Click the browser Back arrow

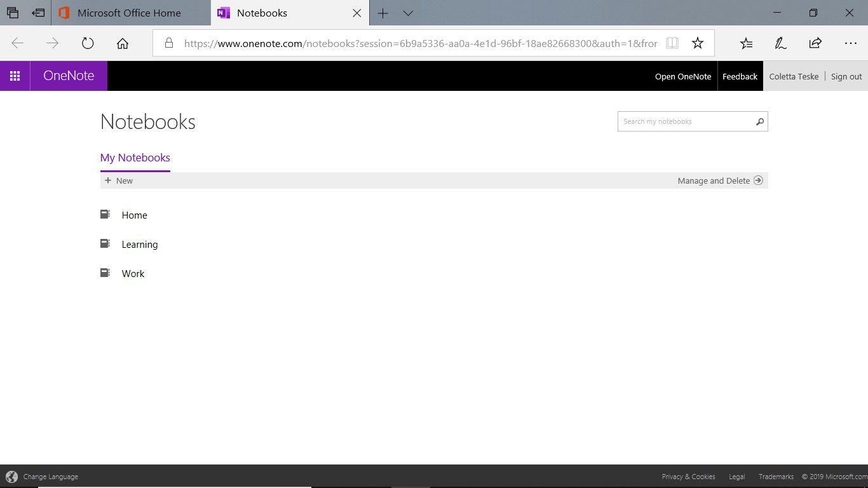pos(18,43)
